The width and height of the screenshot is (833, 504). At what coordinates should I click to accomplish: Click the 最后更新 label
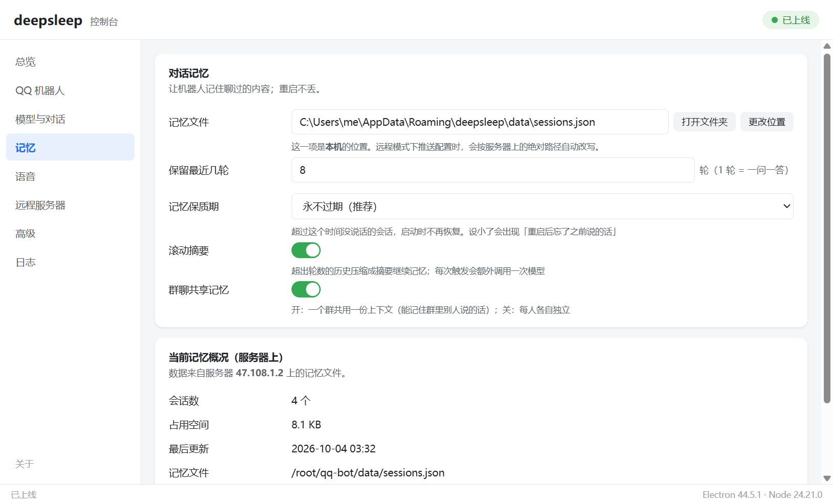coord(189,449)
